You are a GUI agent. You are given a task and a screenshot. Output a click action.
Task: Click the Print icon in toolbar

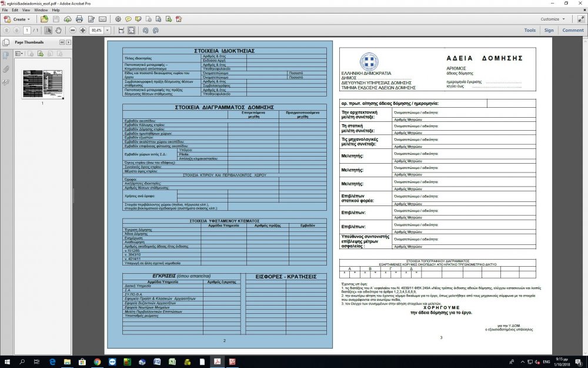tap(79, 19)
